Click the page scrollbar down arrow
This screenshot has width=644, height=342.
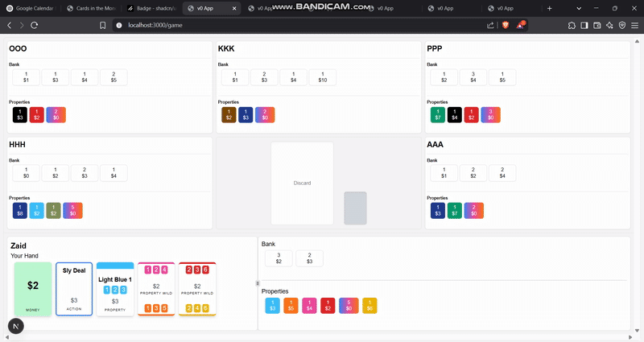tap(637, 330)
